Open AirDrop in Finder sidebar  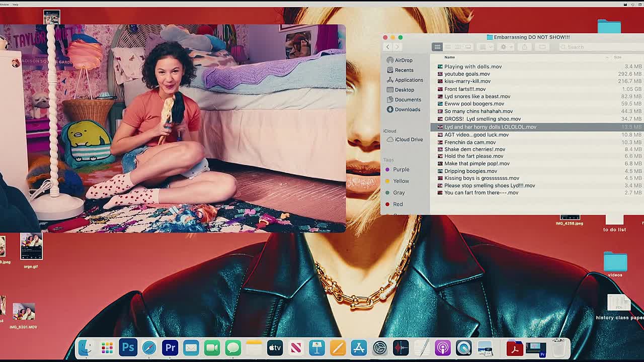pos(403,60)
